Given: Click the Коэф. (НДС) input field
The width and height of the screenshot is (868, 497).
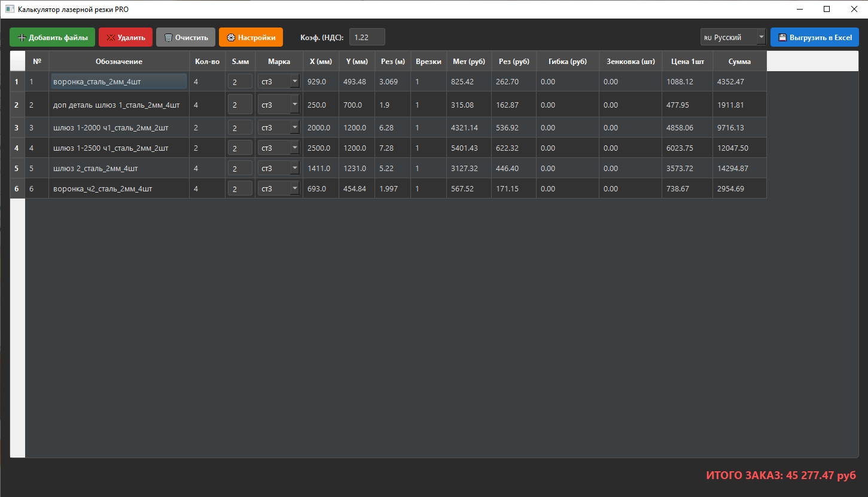Looking at the screenshot, I should click(x=367, y=37).
